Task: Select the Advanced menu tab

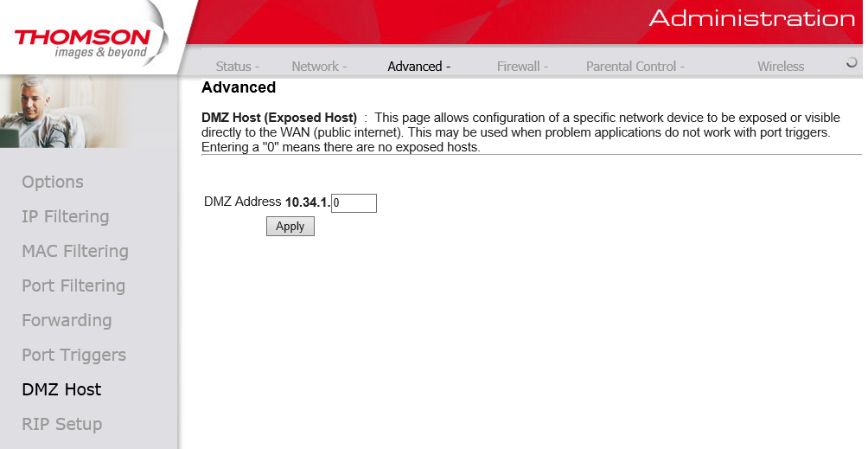Action: pyautogui.click(x=418, y=67)
